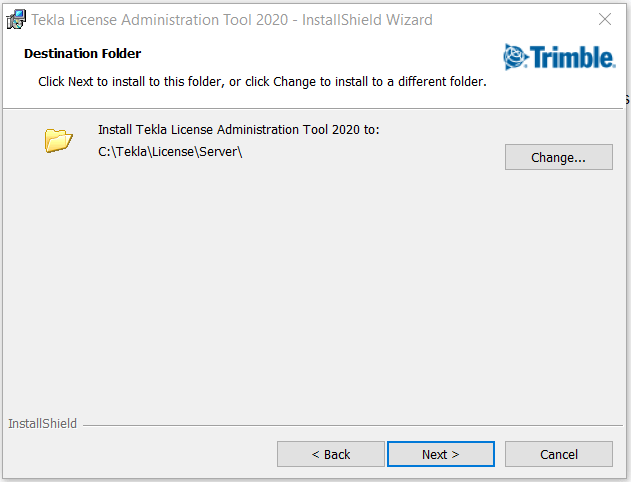Select the path text C:\Tekla\License\Server\
The width and height of the screenshot is (631, 482).
[170, 152]
